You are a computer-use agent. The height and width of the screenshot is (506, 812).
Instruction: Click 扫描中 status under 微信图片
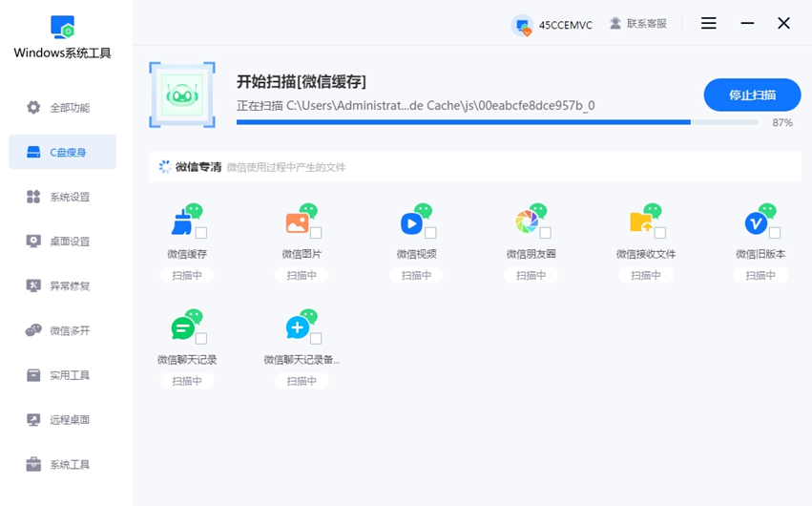(x=302, y=275)
